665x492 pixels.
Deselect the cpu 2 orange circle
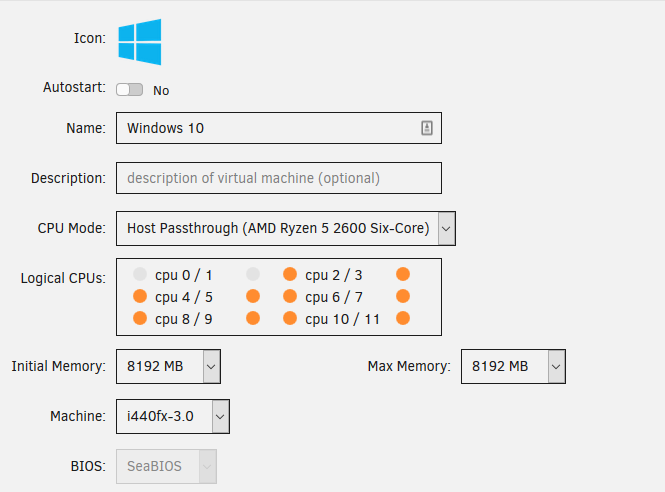click(290, 274)
